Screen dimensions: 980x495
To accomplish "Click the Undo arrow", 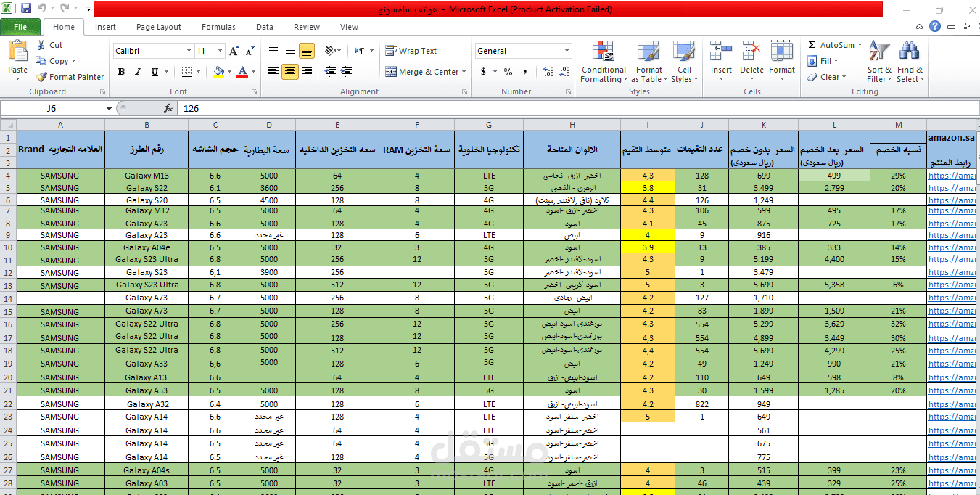I will (41, 9).
